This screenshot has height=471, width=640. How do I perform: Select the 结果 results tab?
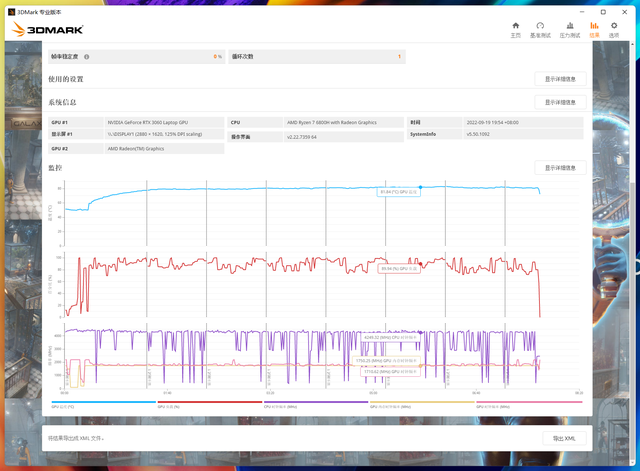point(594,30)
